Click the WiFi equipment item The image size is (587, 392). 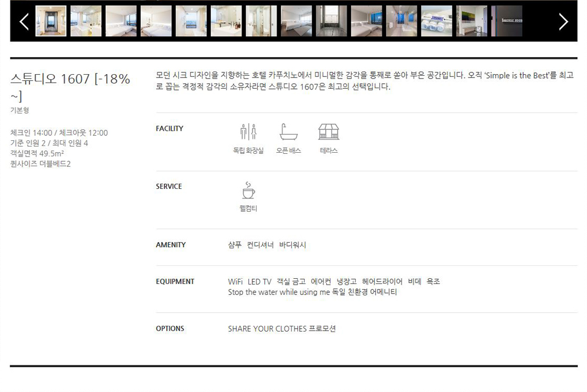pos(235,282)
